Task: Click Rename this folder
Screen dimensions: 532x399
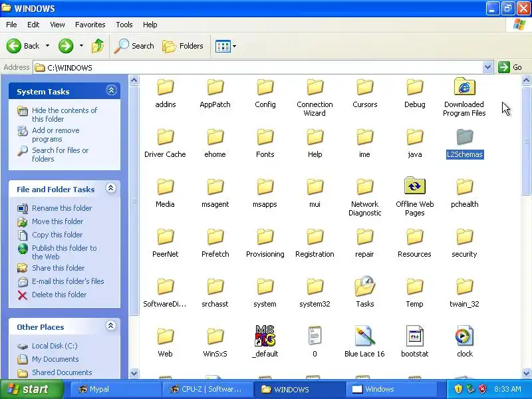Action: 62,208
